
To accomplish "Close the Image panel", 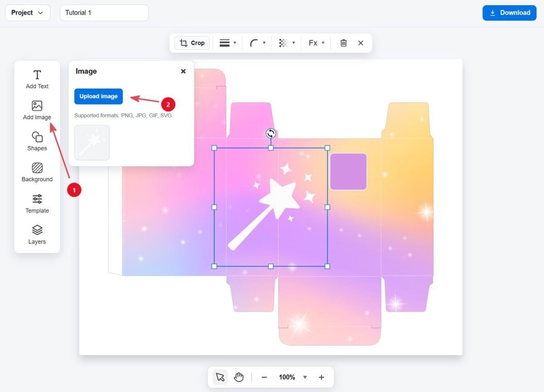I will coord(183,71).
